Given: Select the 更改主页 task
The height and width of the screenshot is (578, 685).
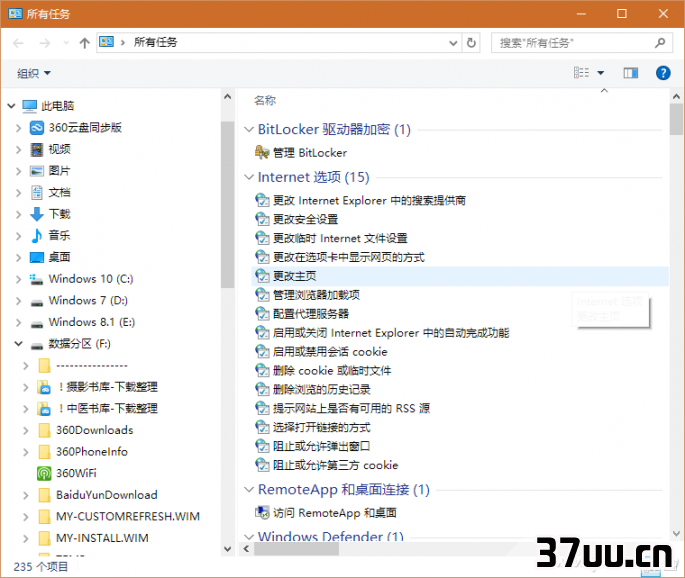Looking at the screenshot, I should point(460,276).
